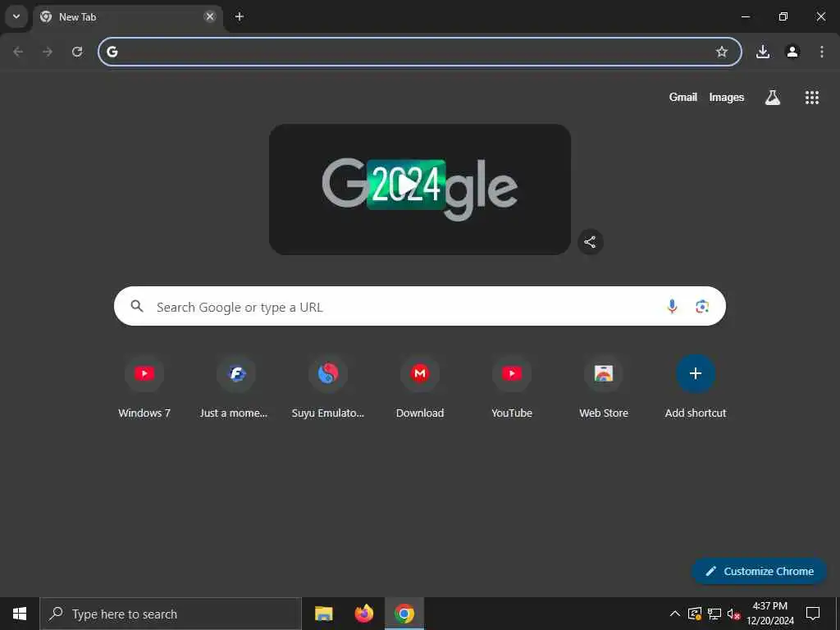This screenshot has width=840, height=630.
Task: Open the Chrome profile avatar icon
Action: [792, 52]
